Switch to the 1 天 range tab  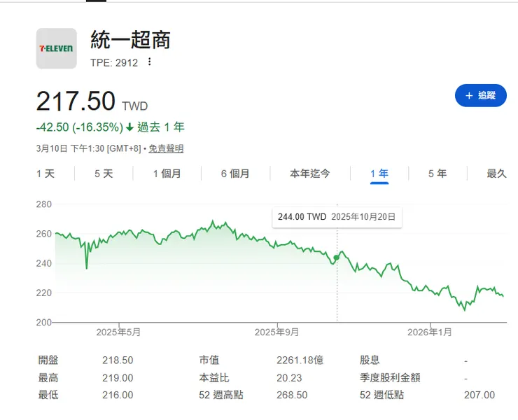[45, 174]
